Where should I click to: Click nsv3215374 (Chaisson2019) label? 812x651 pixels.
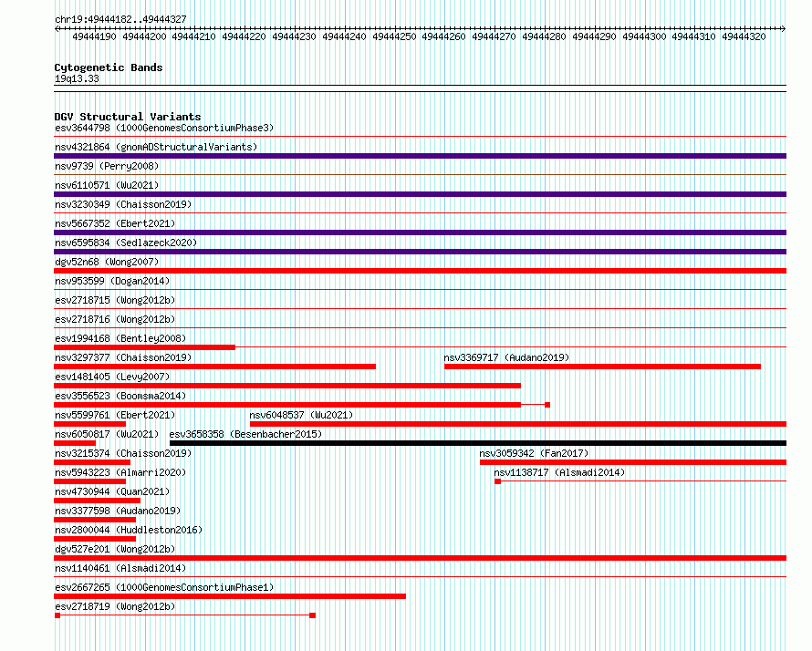(123, 453)
